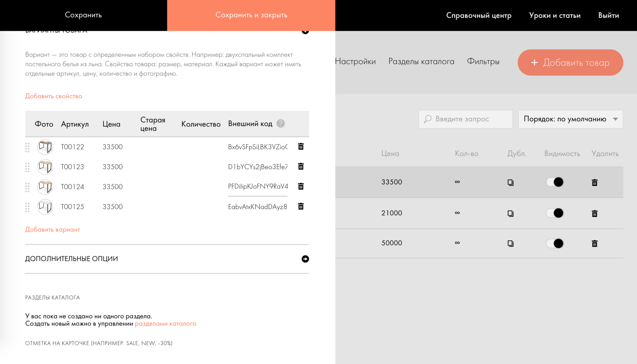Click the article cell T00122
The height and width of the screenshot is (364, 637).
[72, 147]
